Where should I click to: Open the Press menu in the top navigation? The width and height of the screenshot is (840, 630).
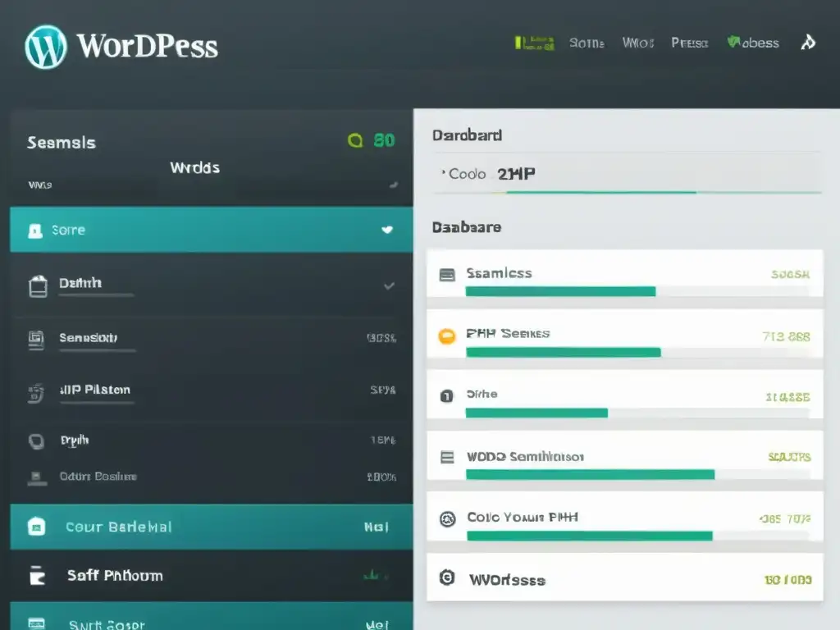point(689,43)
